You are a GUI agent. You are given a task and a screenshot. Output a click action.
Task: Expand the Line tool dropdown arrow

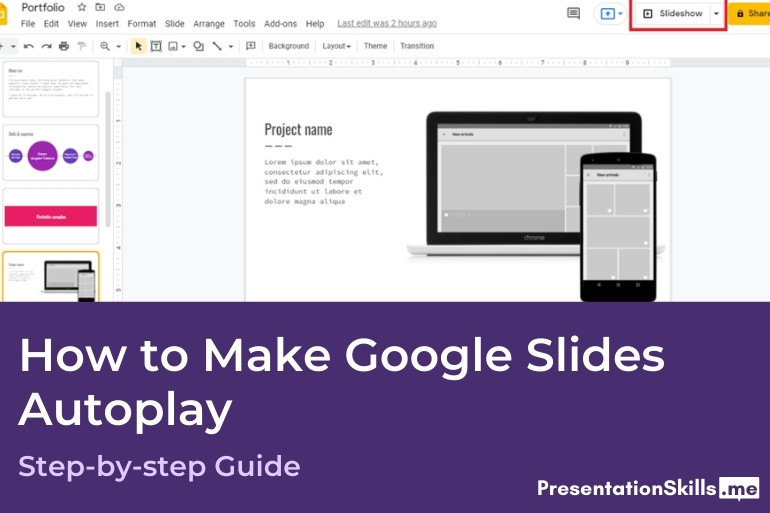(x=230, y=46)
